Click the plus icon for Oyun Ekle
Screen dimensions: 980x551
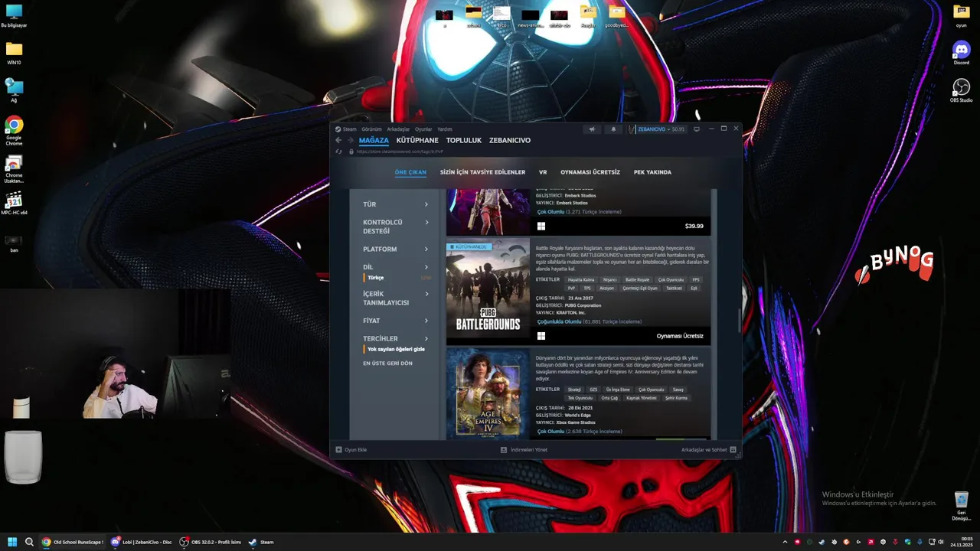pos(339,450)
